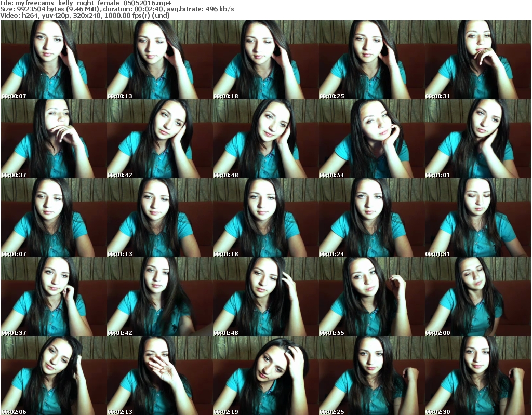View the frame stamped 00:02:30

(477, 376)
